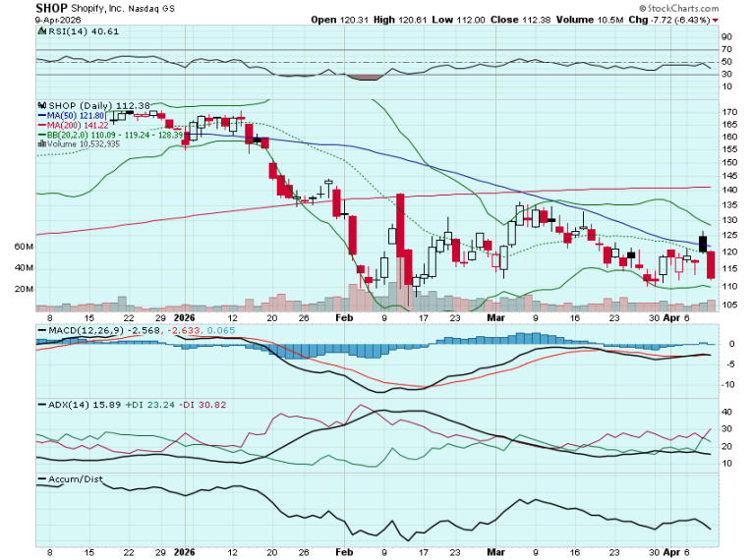Click the blue MA(50) legend line marker

[x=40, y=115]
